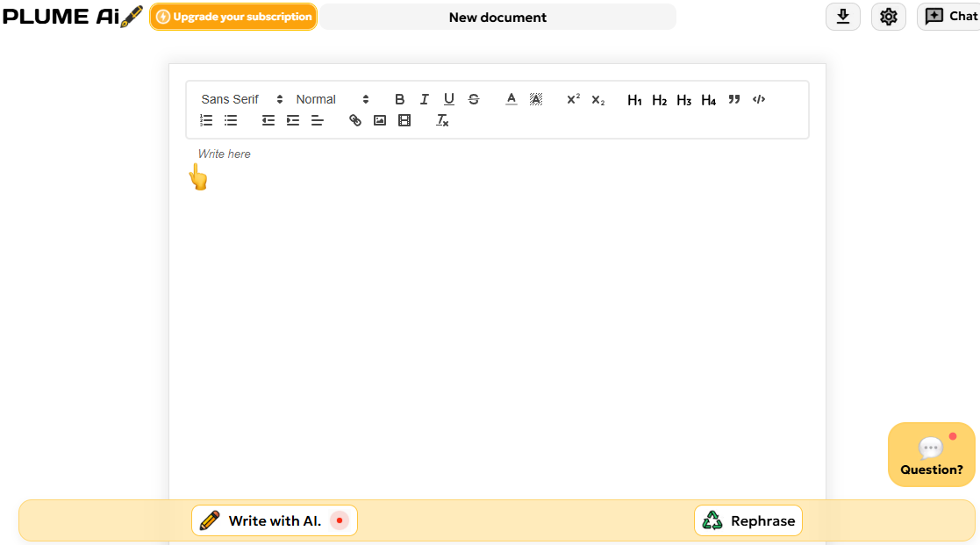
Task: Insert a numbered list
Action: point(206,120)
